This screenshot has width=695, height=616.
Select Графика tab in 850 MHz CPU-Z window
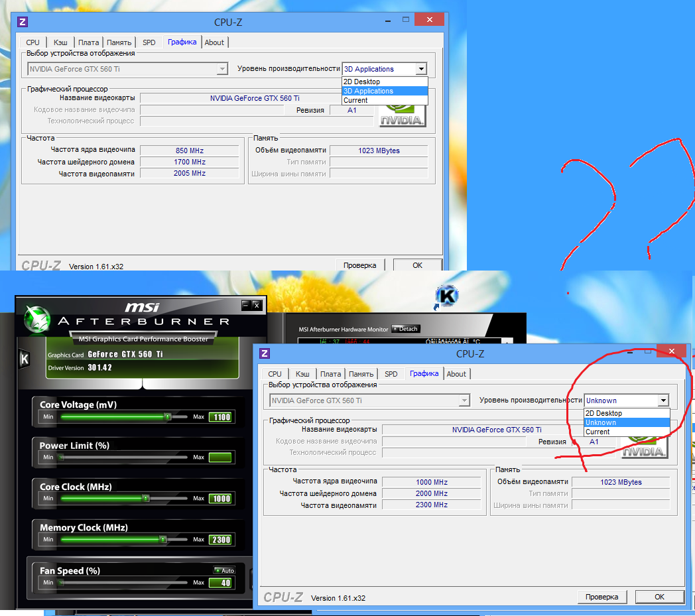182,42
